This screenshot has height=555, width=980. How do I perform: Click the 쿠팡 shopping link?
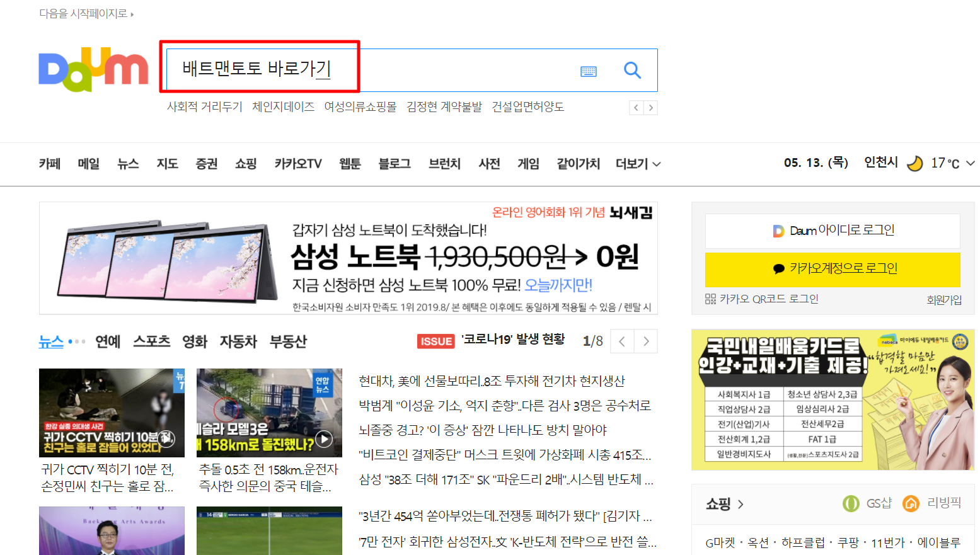pos(848,542)
